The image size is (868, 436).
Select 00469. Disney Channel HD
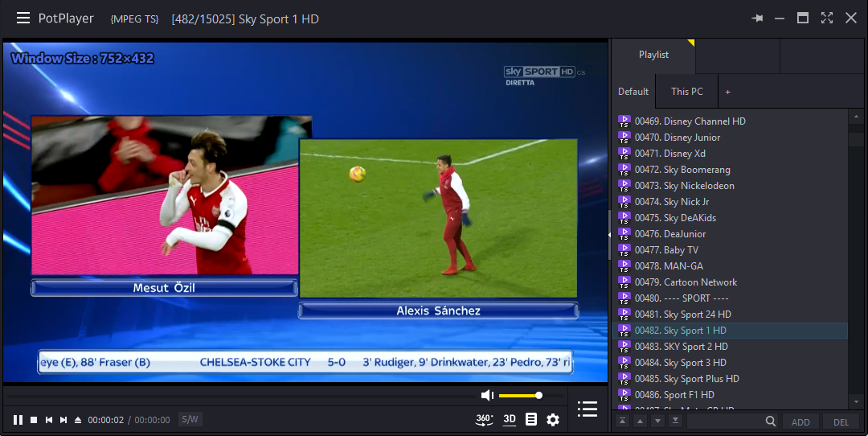[x=731, y=121]
